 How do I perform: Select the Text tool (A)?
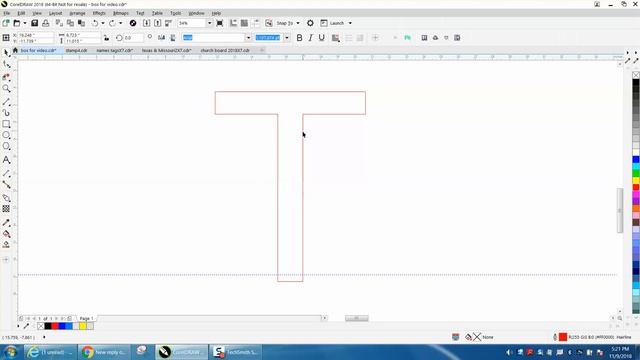(7, 160)
